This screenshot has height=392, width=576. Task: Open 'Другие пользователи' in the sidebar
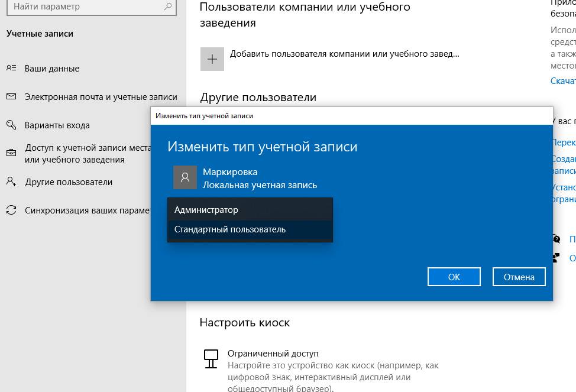[x=69, y=182]
